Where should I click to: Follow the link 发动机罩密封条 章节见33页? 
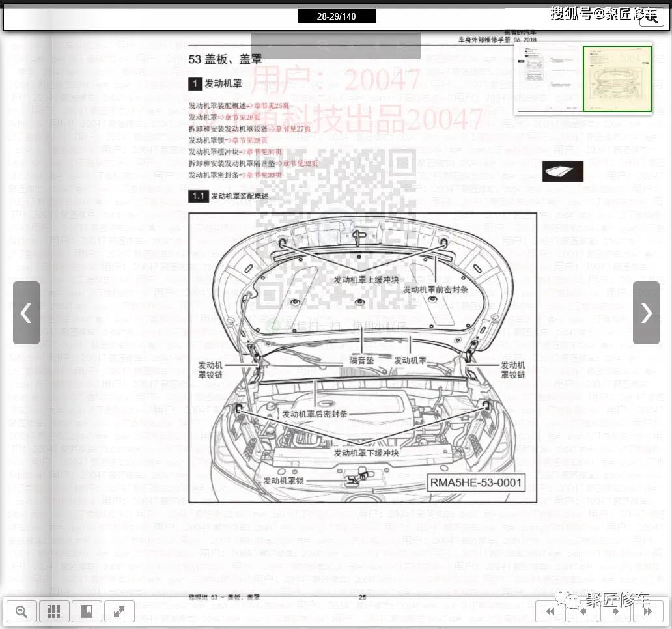tap(235, 175)
